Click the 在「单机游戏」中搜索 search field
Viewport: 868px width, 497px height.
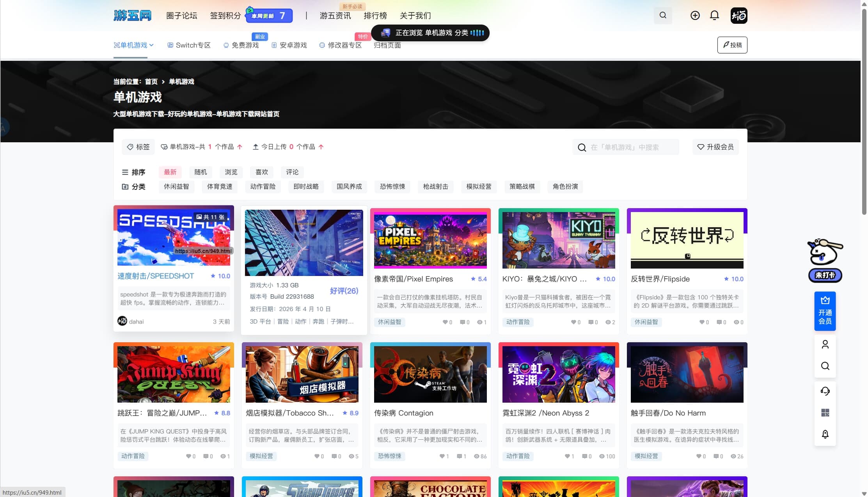point(626,147)
